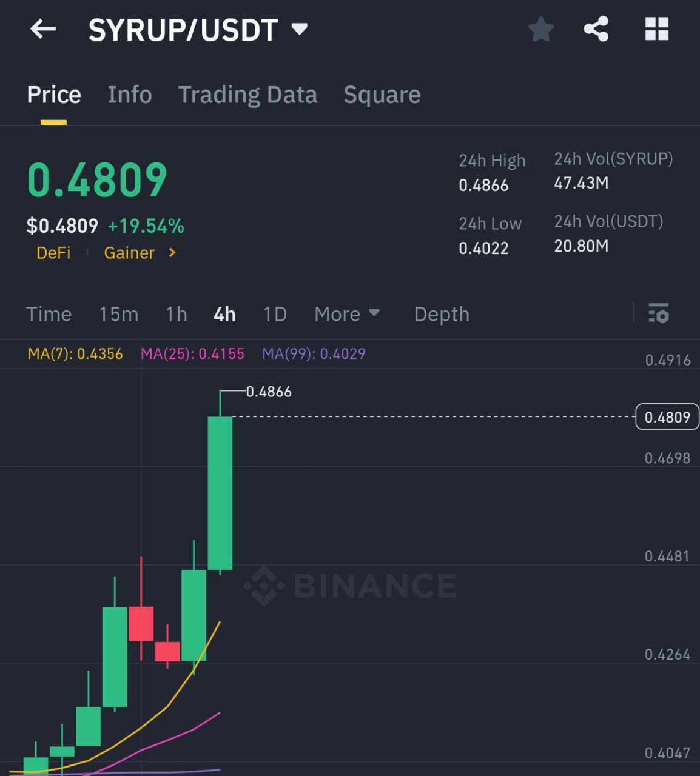Select the 1D interval

[275, 314]
